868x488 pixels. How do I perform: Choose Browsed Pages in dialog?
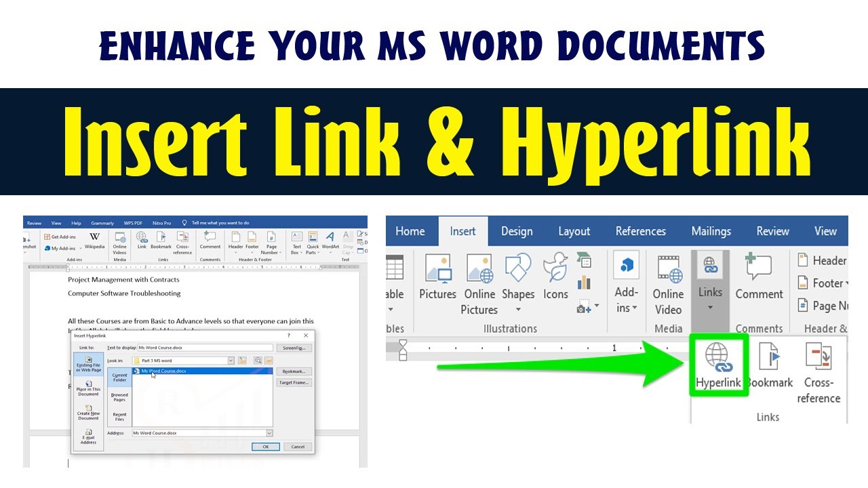(119, 398)
